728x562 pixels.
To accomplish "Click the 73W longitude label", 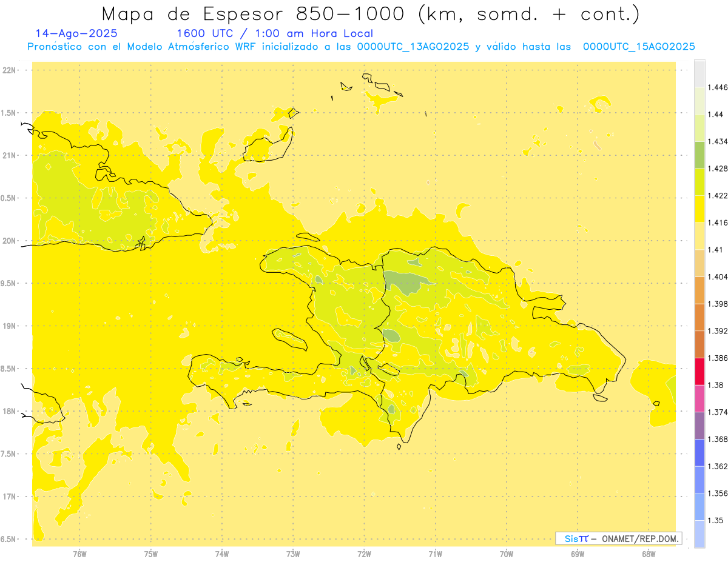I will coord(293,554).
